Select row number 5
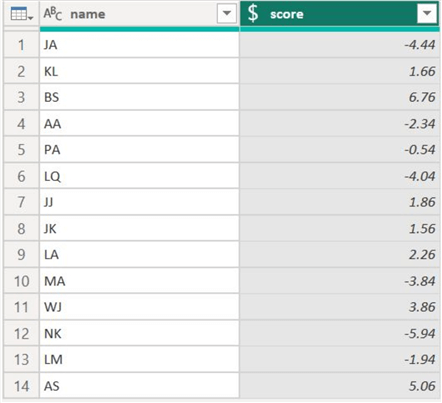This screenshot has width=442, height=403. coord(21,150)
